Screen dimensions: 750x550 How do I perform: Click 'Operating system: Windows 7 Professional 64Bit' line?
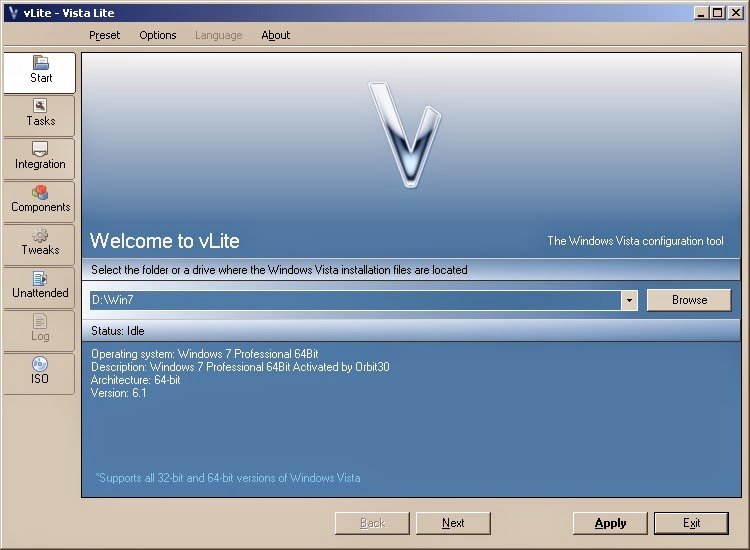(x=205, y=354)
